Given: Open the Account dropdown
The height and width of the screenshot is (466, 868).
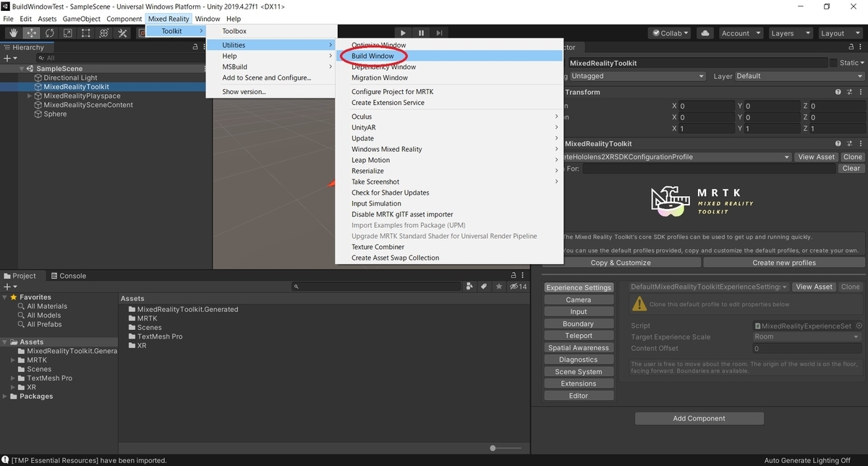Looking at the screenshot, I should (x=741, y=33).
